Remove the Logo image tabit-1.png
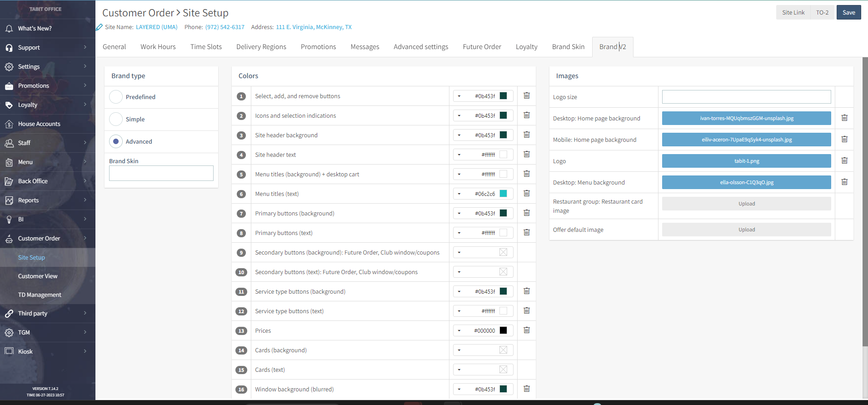 [844, 161]
